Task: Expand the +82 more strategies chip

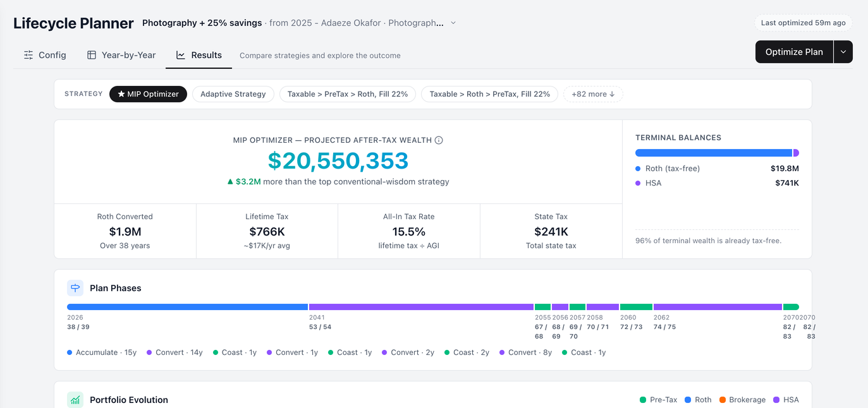Action: click(x=593, y=94)
